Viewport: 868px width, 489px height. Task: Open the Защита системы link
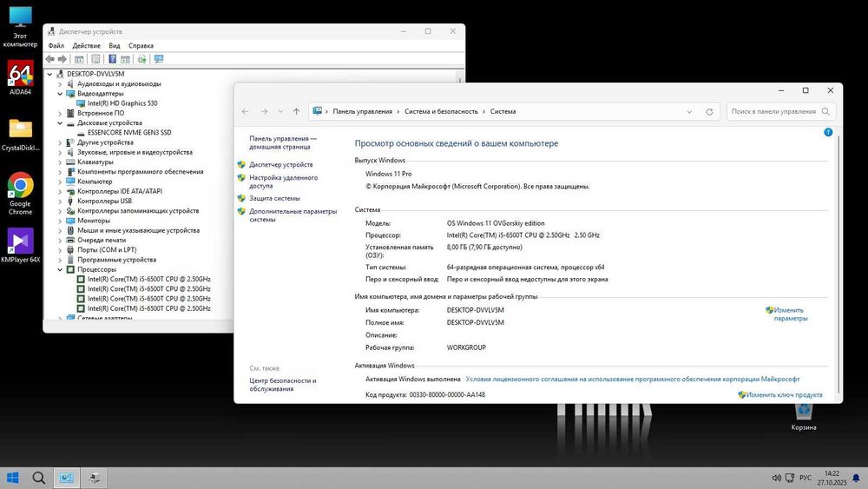[x=274, y=198]
